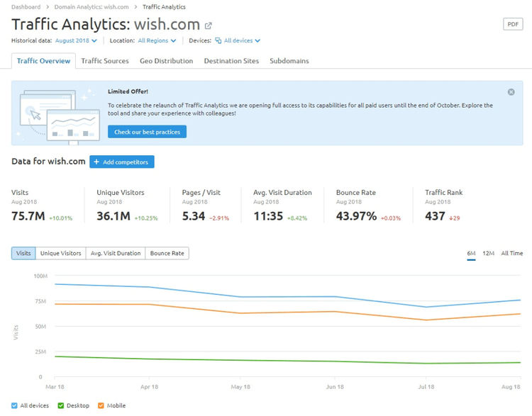This screenshot has height=416, width=532.
Task: Select the Bounce Rate chart tab
Action: tap(167, 253)
